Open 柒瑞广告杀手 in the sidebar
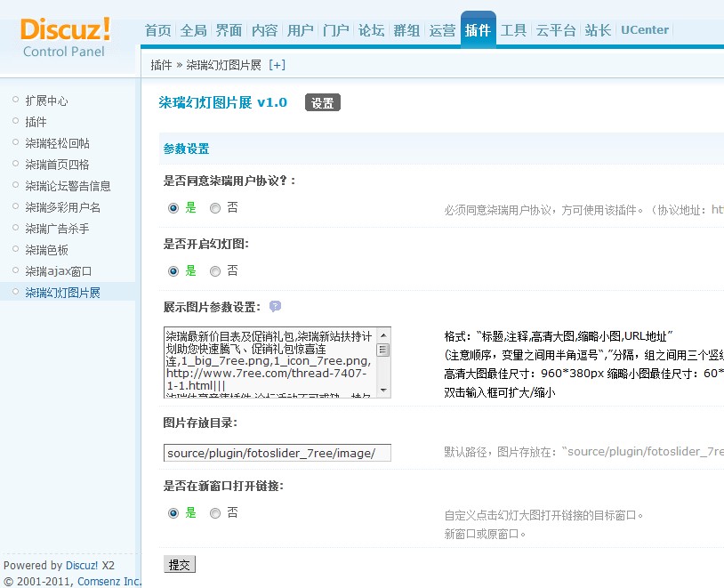Screen dimensions: 724x588 click(x=57, y=229)
